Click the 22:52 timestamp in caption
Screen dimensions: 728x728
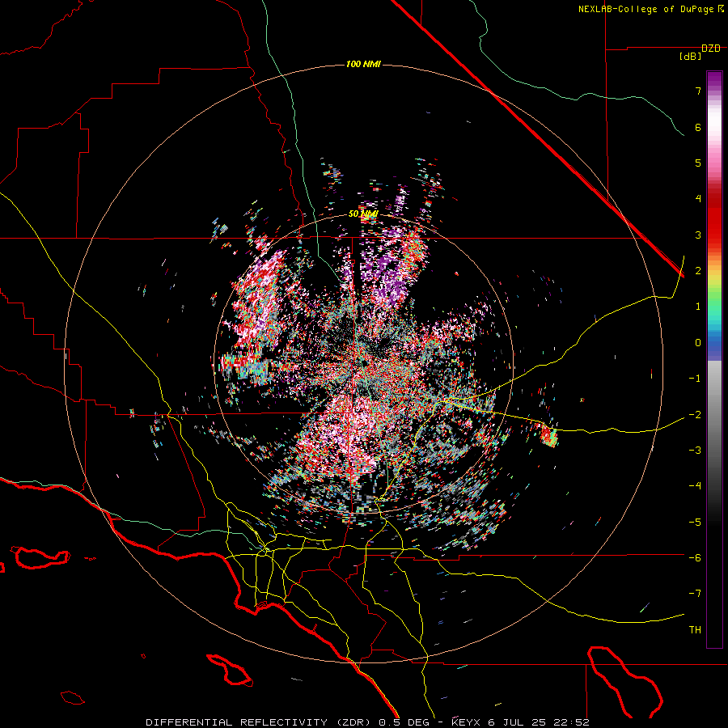point(570,722)
